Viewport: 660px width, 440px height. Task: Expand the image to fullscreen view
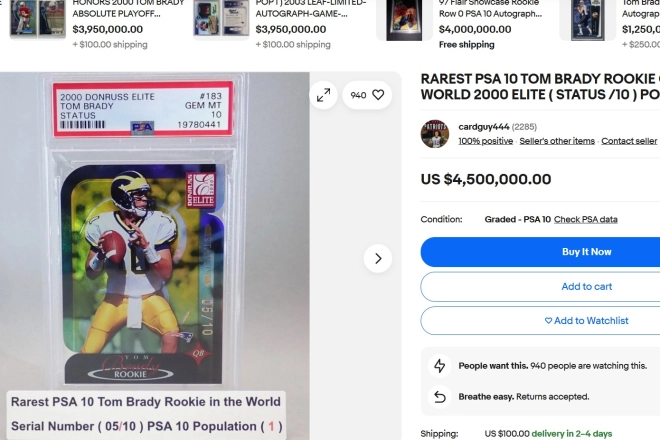323,95
